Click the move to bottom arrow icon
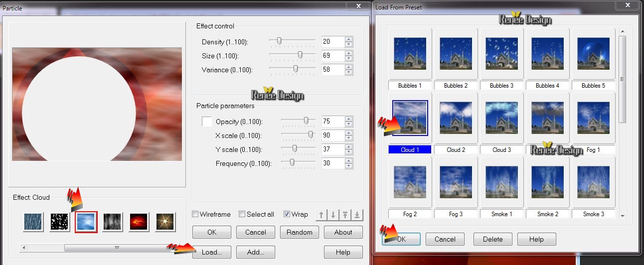The image size is (644, 265). point(358,215)
